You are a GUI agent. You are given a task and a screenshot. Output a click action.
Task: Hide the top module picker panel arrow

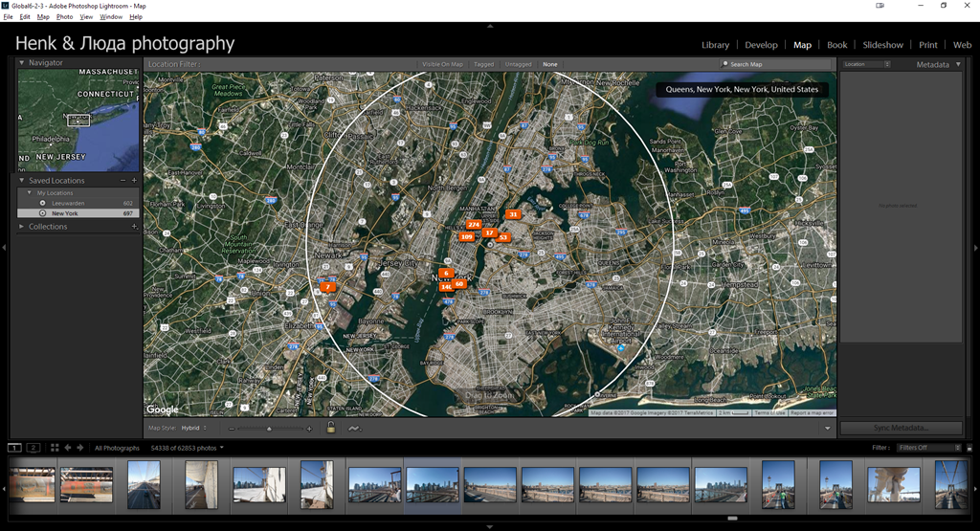490,26
